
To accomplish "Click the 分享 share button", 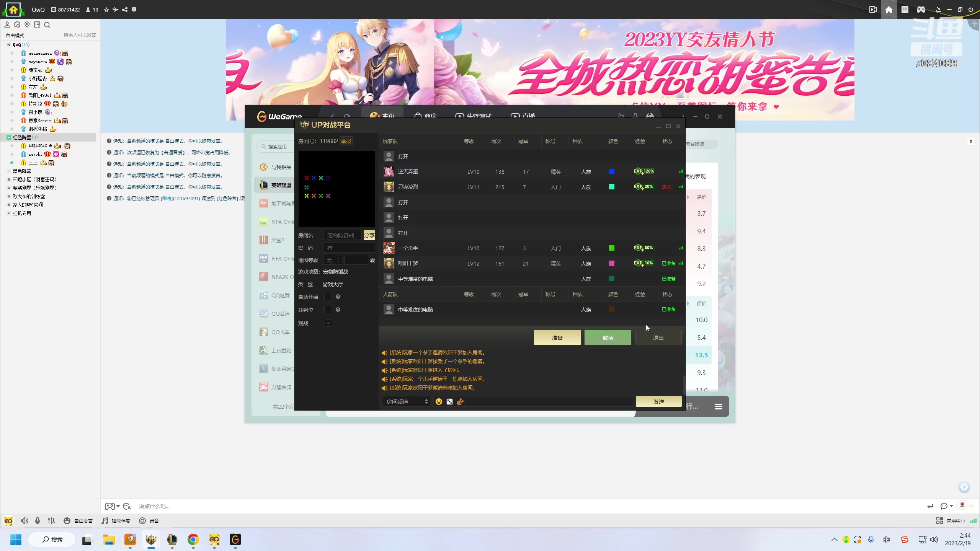I will pyautogui.click(x=369, y=235).
